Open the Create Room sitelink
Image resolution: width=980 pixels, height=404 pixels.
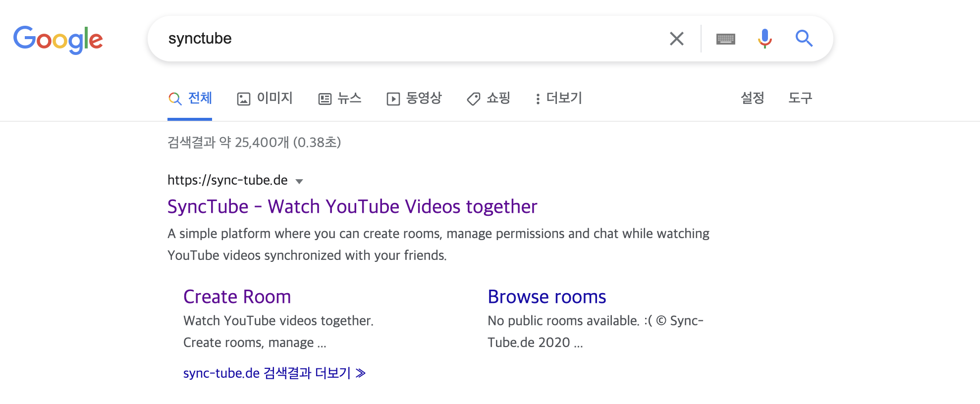coord(237,297)
